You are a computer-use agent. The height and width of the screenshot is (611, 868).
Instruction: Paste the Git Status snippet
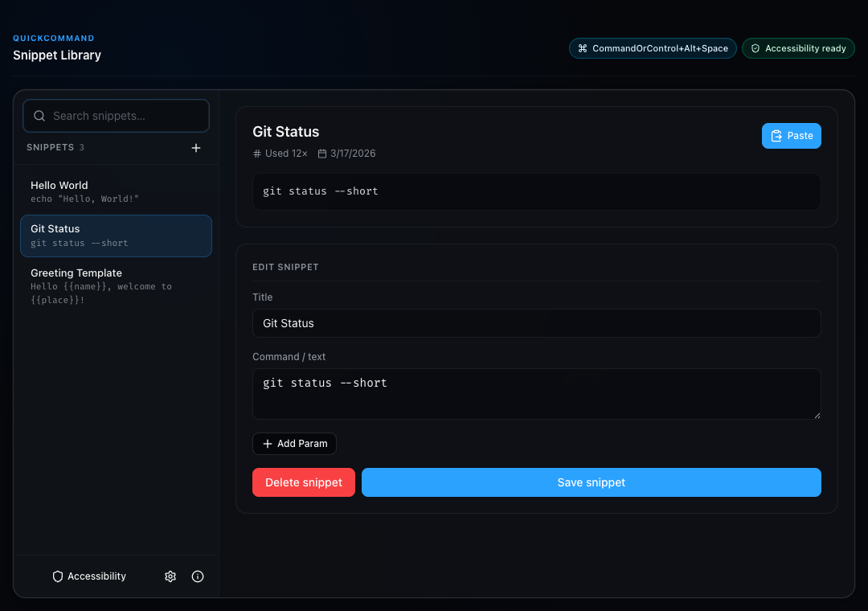click(791, 136)
